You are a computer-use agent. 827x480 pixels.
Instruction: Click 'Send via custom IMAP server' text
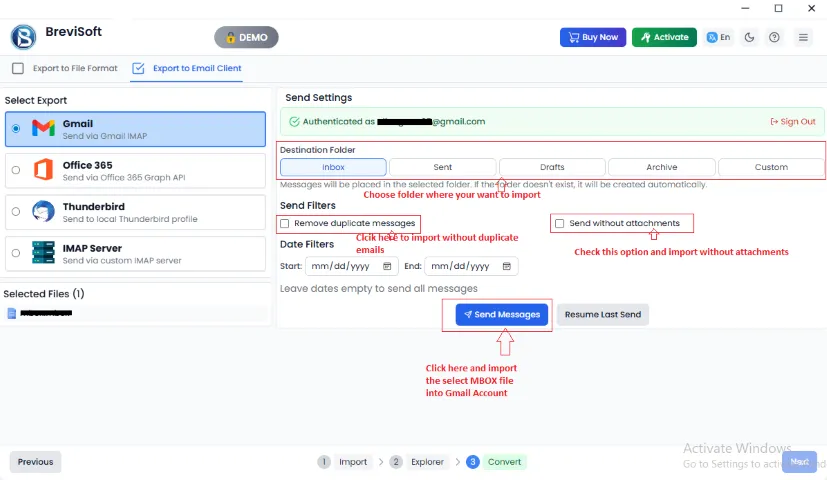[x=122, y=261]
